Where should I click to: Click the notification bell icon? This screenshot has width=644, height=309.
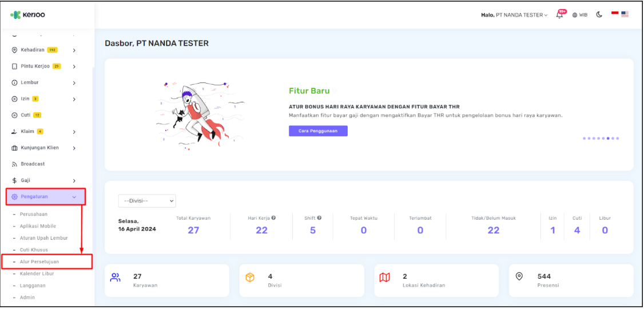click(x=559, y=15)
